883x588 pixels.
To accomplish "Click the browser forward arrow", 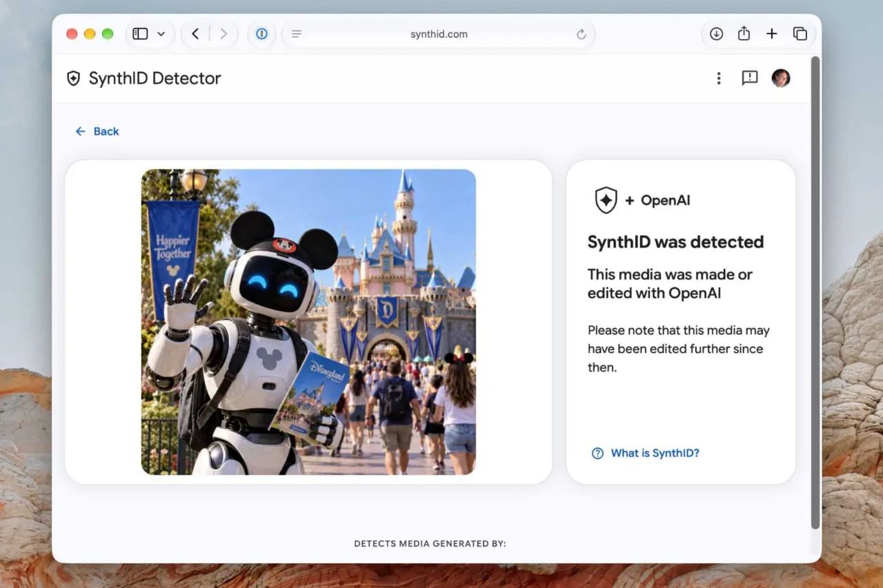I will pyautogui.click(x=224, y=34).
